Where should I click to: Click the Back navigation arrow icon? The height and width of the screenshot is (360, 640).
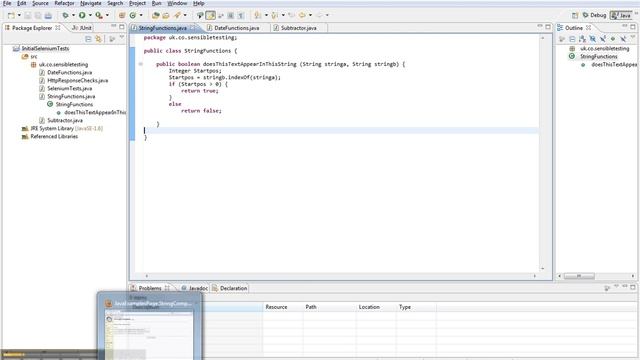click(x=302, y=16)
